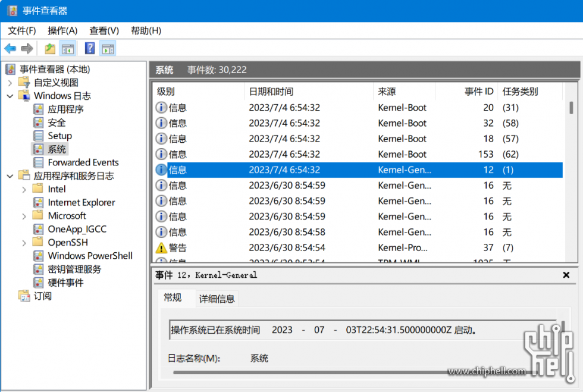Toggle the console tree pane icon
This screenshot has width=583, height=392.
click(x=68, y=48)
